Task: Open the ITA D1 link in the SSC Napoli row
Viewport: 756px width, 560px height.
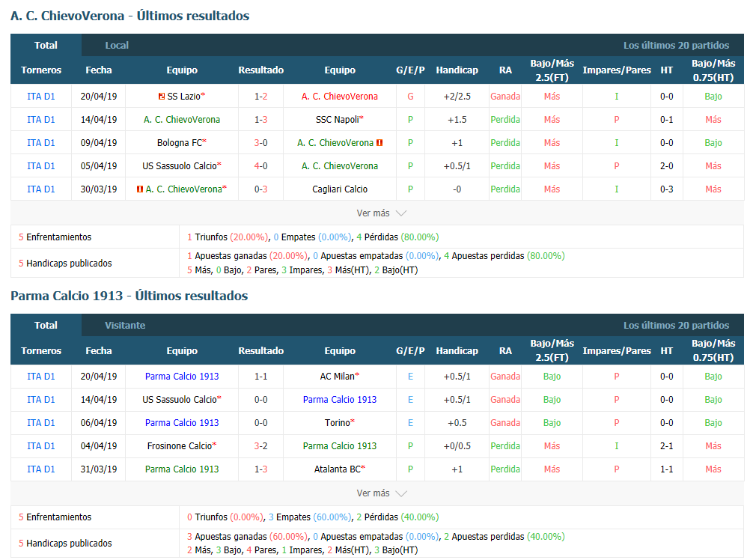Action: [x=41, y=120]
